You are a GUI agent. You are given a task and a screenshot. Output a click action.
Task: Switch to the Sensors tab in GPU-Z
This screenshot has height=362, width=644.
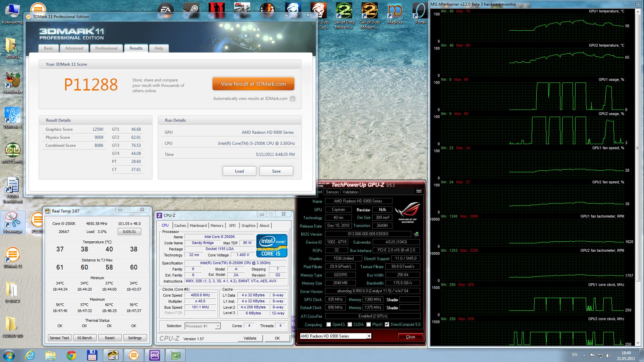click(x=332, y=192)
